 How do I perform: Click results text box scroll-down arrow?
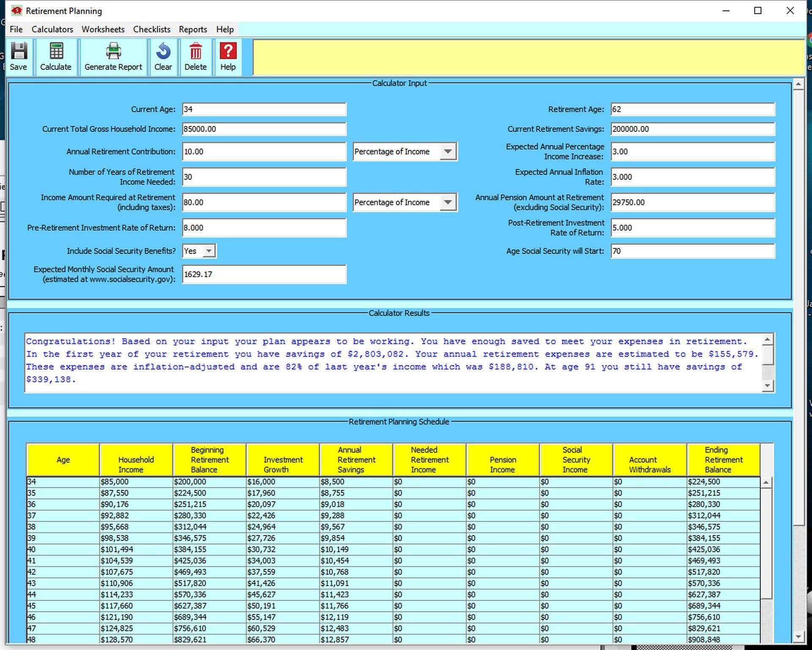click(x=768, y=386)
